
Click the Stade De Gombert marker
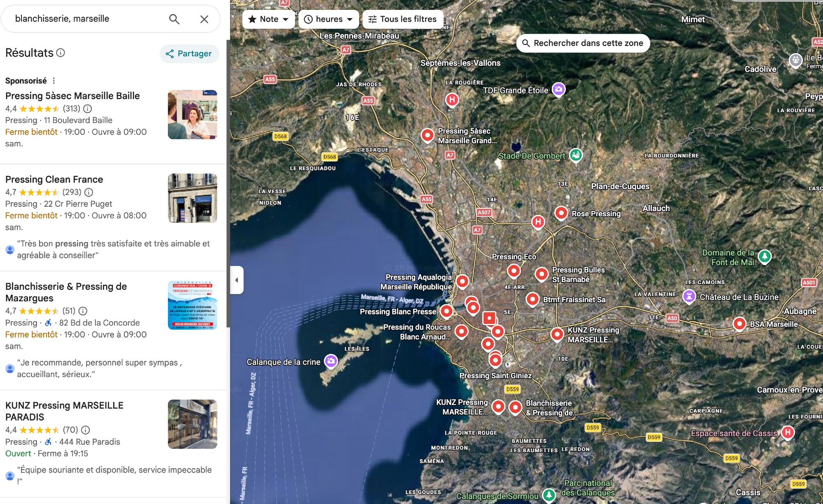576,155
